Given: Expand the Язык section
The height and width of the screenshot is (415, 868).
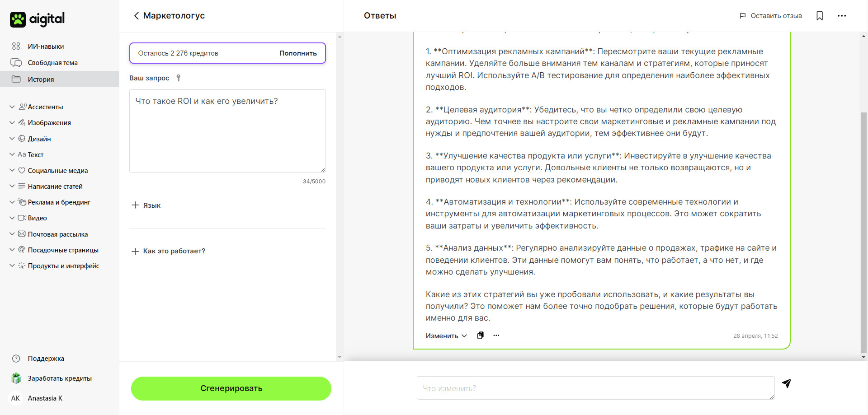Looking at the screenshot, I should tap(146, 205).
